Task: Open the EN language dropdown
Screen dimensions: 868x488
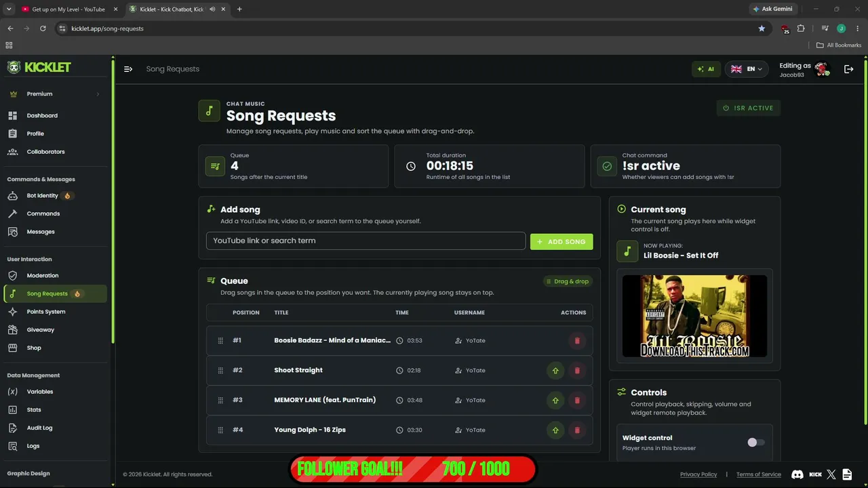Action: tap(747, 69)
